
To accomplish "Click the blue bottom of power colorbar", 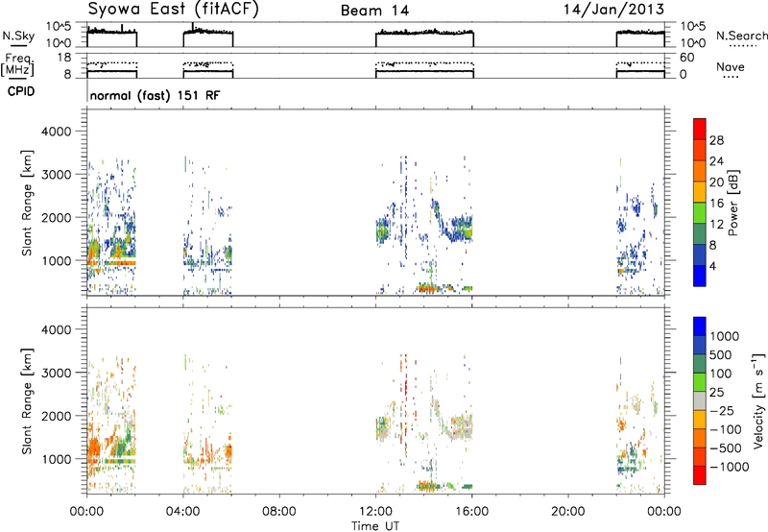I will point(700,276).
